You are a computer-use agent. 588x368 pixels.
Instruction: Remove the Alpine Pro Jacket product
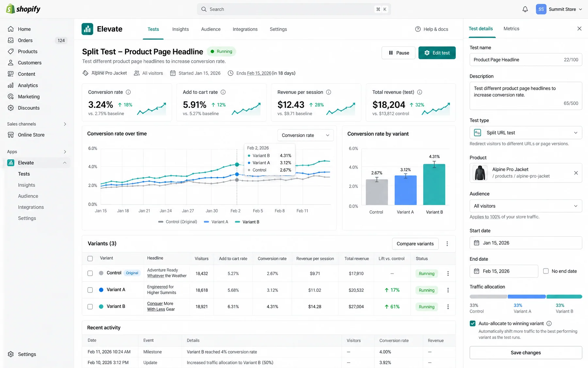[x=576, y=173]
